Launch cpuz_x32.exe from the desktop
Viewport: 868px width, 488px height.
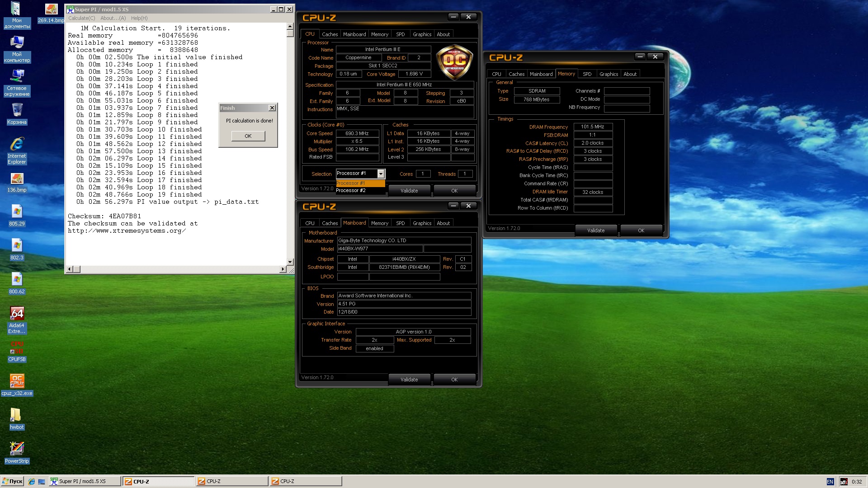(17, 385)
